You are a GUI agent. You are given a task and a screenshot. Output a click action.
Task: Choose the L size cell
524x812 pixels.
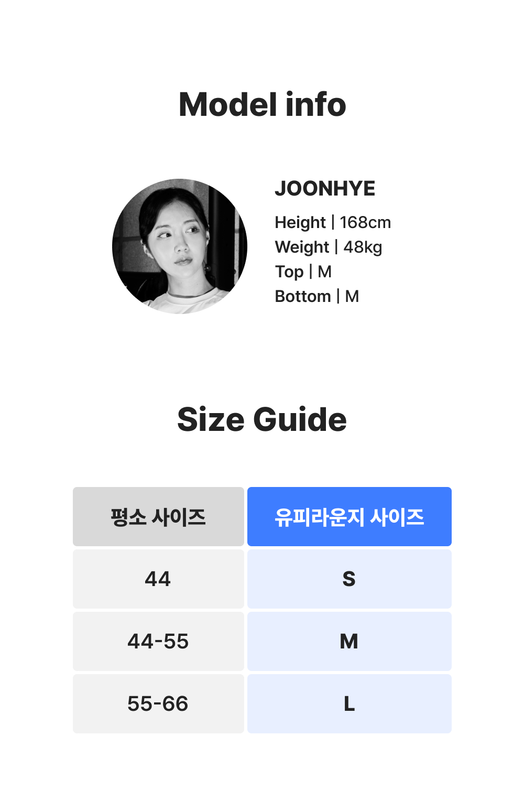point(350,703)
